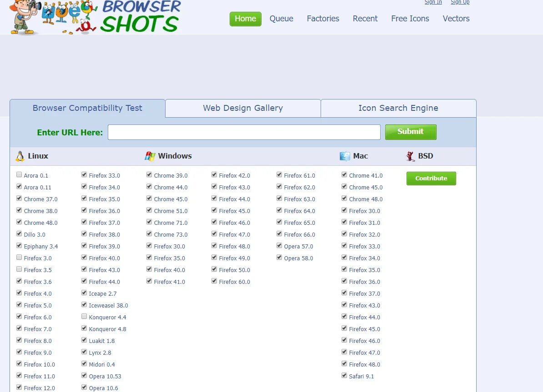Click the Firefox 33.0 Linux label

point(105,176)
